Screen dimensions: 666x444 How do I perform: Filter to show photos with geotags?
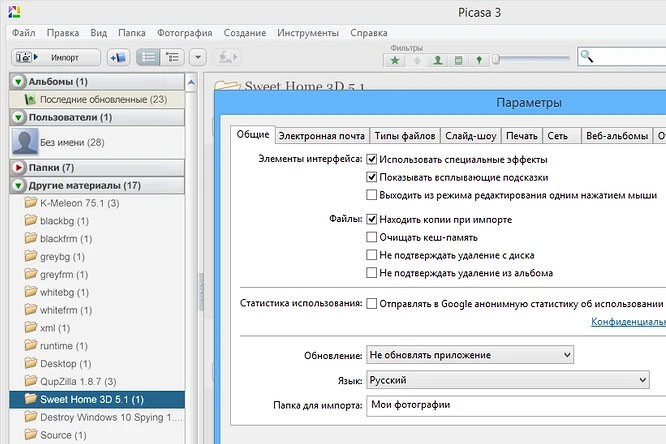pyautogui.click(x=479, y=61)
